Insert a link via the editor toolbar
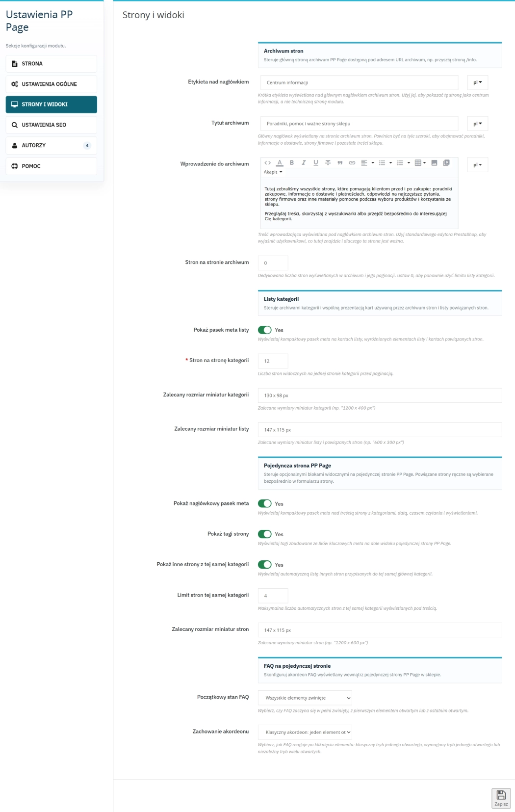The image size is (515, 812). click(x=352, y=162)
